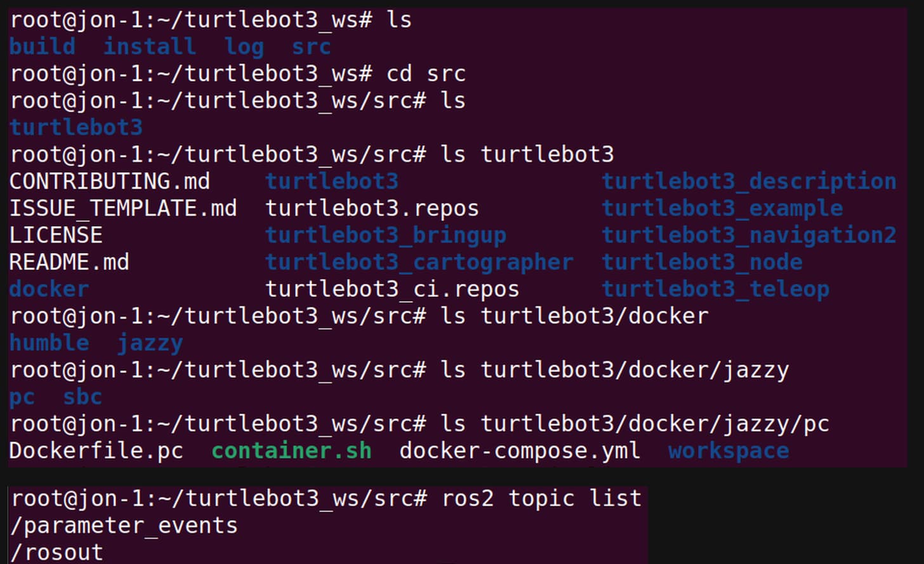Click the turtlebot3_navigation2 folder entry
Viewport: 924px width, 564px height.
[749, 236]
